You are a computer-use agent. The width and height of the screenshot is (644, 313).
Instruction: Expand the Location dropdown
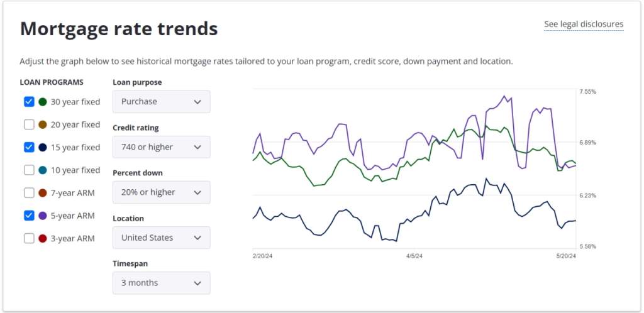[161, 238]
